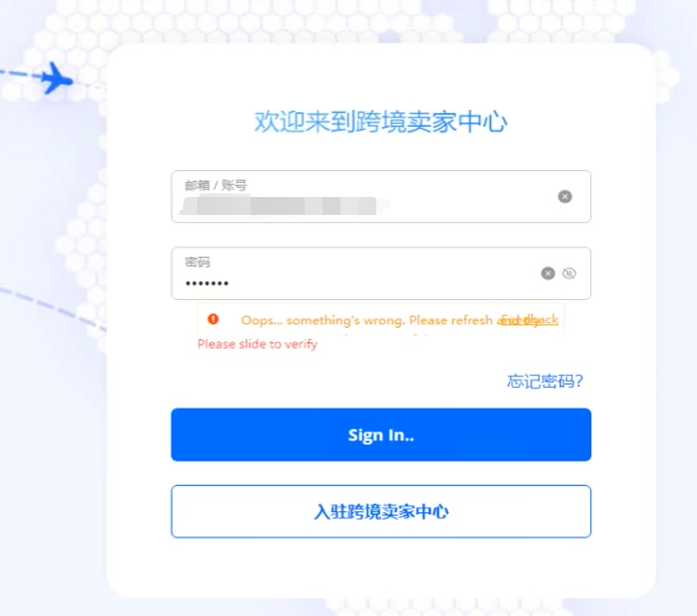This screenshot has width=697, height=616.
Task: Open the Feedback link in error banner
Action: click(x=529, y=320)
